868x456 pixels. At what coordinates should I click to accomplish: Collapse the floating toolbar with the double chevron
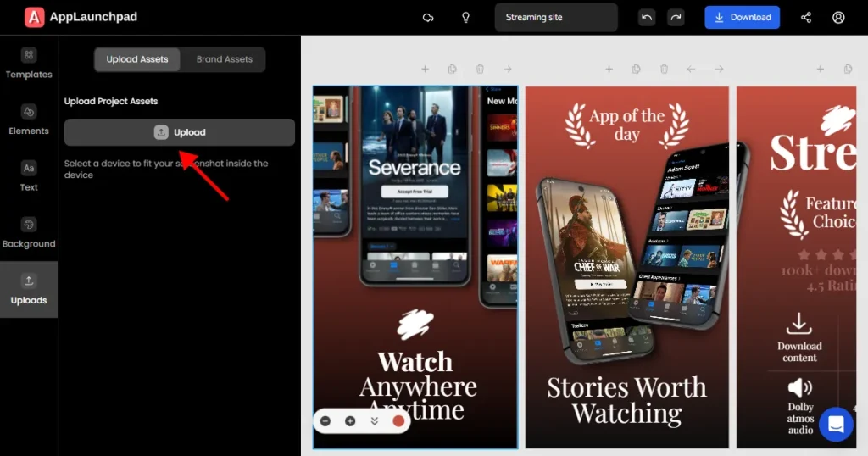coord(374,421)
